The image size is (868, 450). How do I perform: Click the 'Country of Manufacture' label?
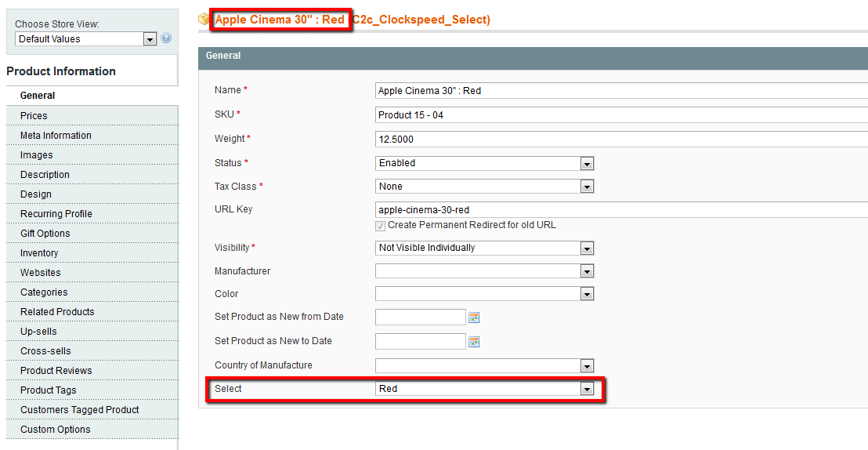[263, 365]
